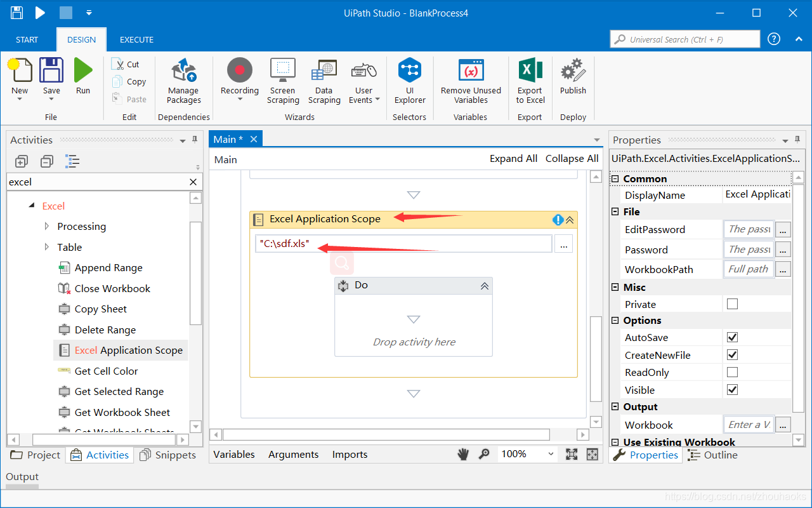This screenshot has height=508, width=812.
Task: Click the workbook path field "C:\sdf.xls"
Action: coord(403,244)
